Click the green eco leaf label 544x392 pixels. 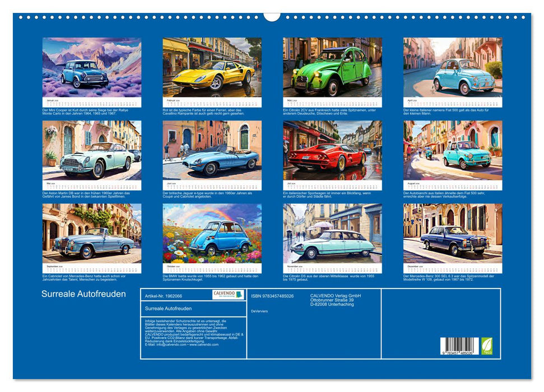(x=486, y=345)
